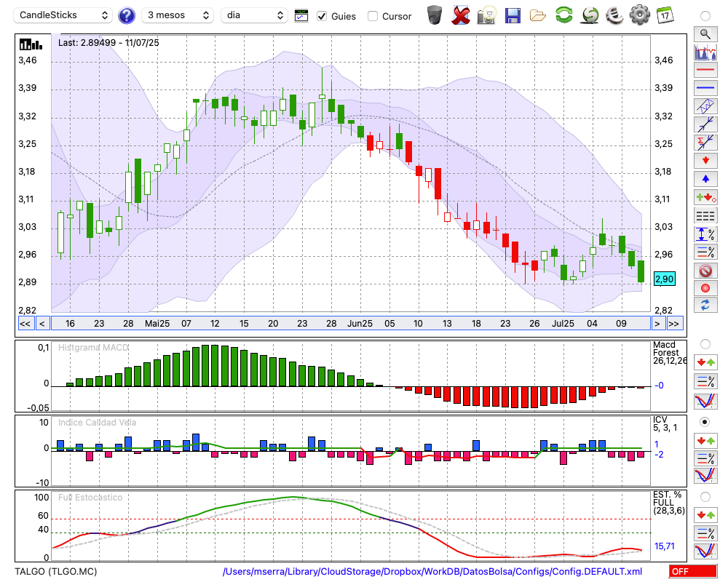Click the cyan 2,90 price label
728x582 pixels.
click(x=665, y=279)
